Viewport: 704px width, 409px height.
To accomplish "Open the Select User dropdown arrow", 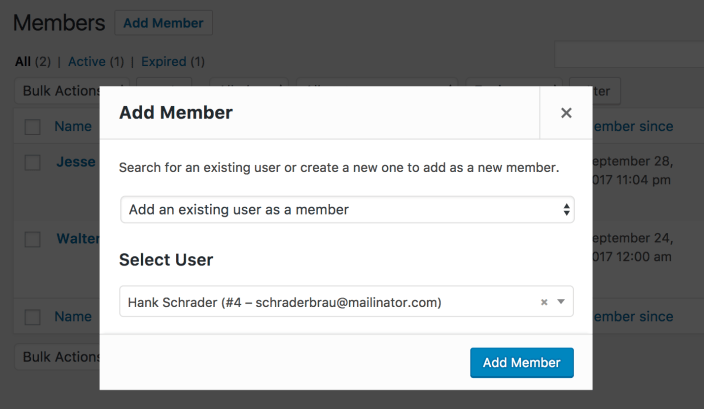I will click(561, 302).
